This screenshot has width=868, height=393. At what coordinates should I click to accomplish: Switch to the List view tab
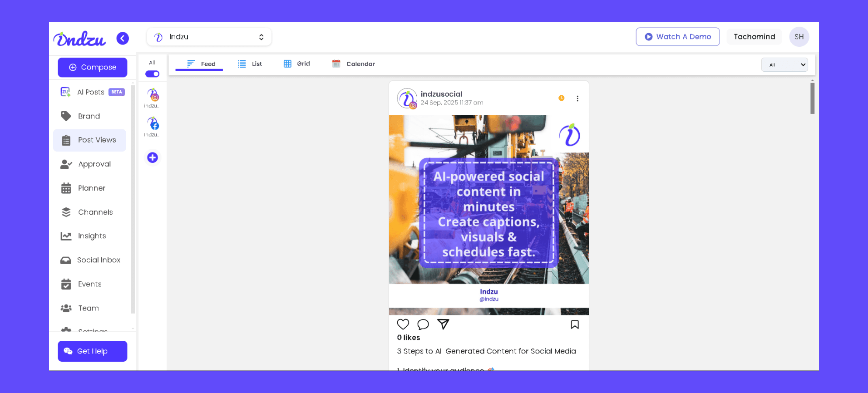click(250, 64)
